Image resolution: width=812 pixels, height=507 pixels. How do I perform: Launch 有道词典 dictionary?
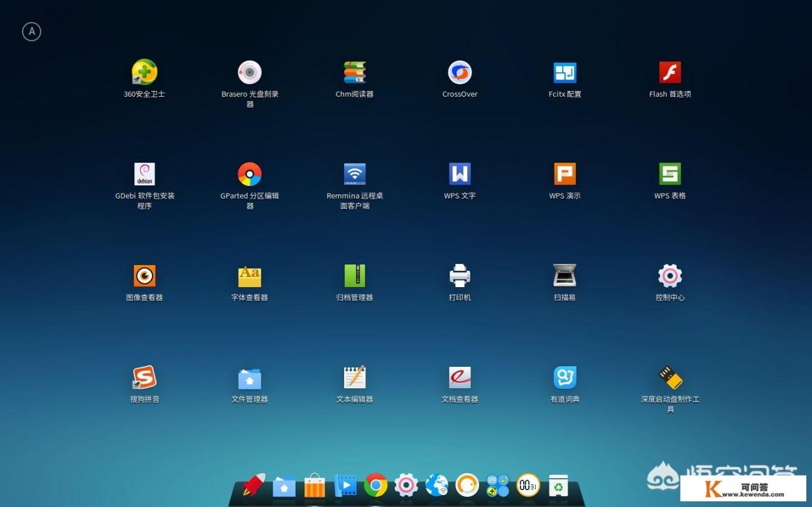coord(565,378)
